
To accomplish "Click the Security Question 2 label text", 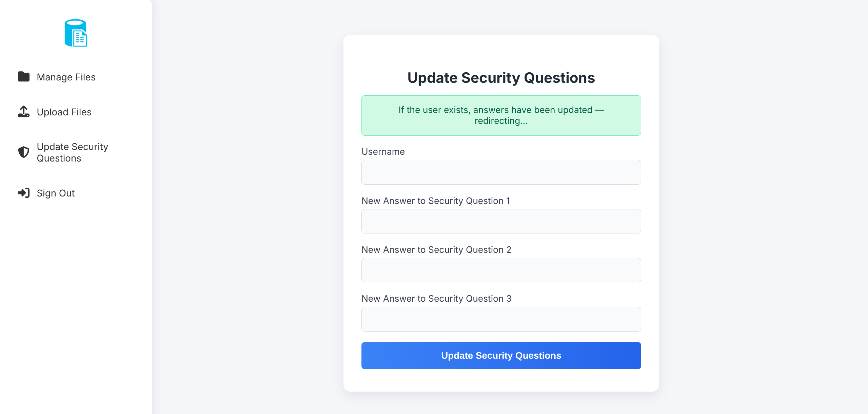I will (436, 250).
